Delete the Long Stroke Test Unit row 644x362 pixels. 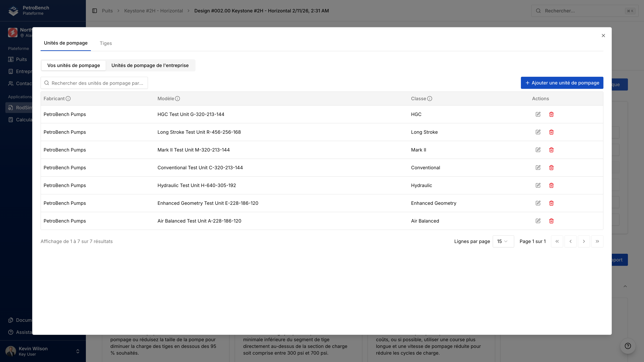tap(551, 132)
